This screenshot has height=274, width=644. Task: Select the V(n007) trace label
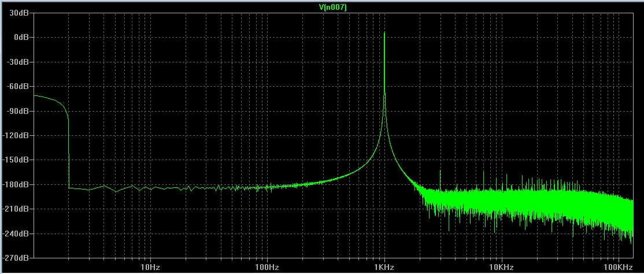(x=332, y=8)
